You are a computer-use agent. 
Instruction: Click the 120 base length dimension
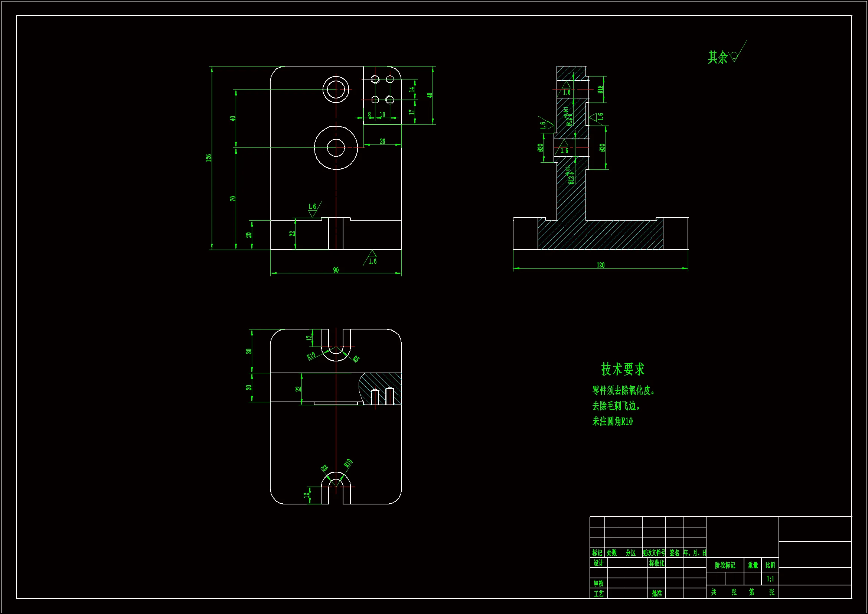click(x=600, y=265)
